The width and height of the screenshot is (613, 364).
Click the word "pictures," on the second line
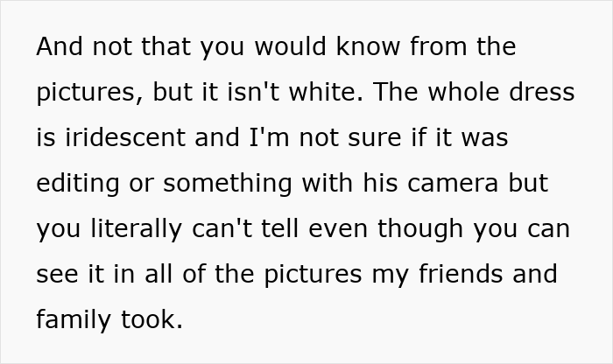(x=89, y=93)
